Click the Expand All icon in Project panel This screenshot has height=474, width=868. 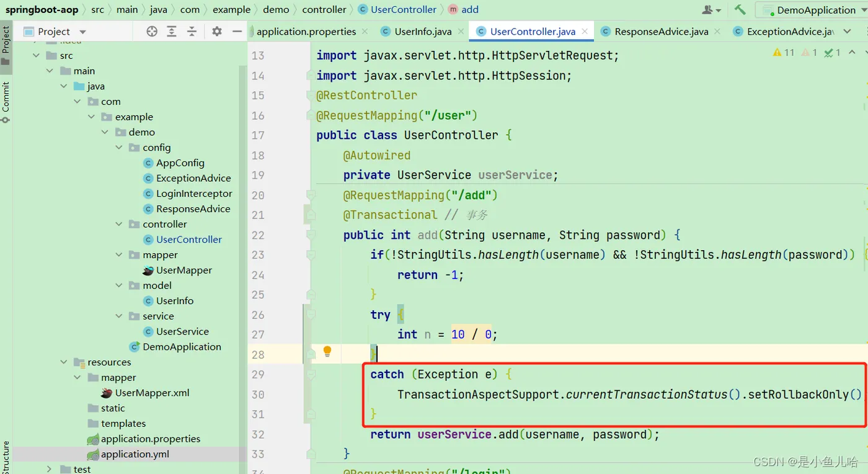click(172, 32)
